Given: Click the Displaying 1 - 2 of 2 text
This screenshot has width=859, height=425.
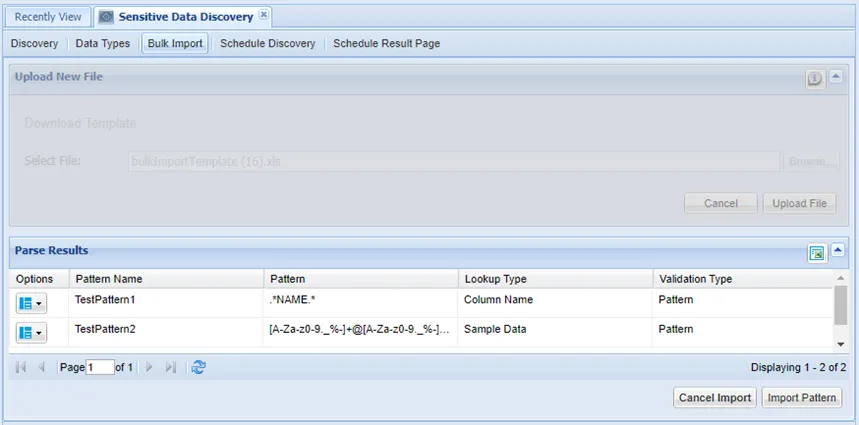Looking at the screenshot, I should click(x=798, y=367).
